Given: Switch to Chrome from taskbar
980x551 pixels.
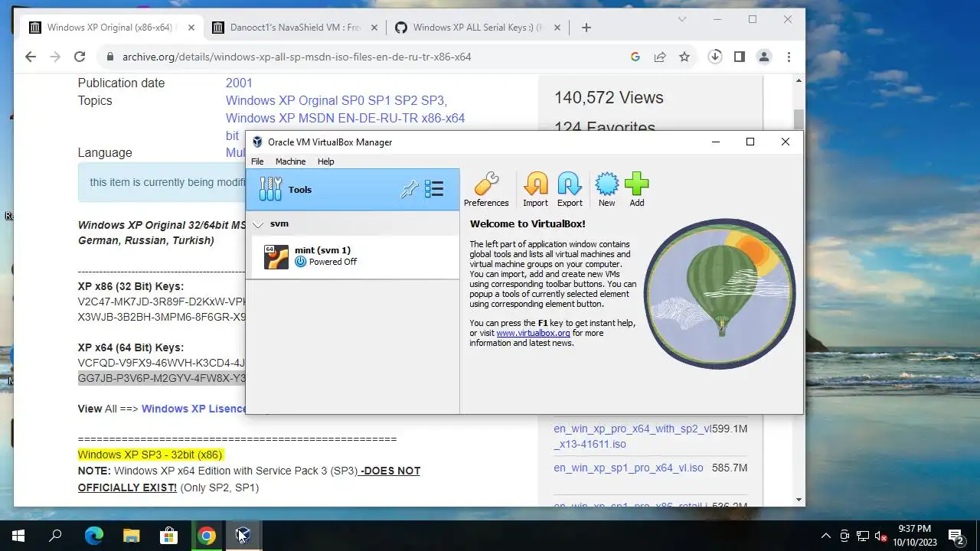Looking at the screenshot, I should 206,536.
